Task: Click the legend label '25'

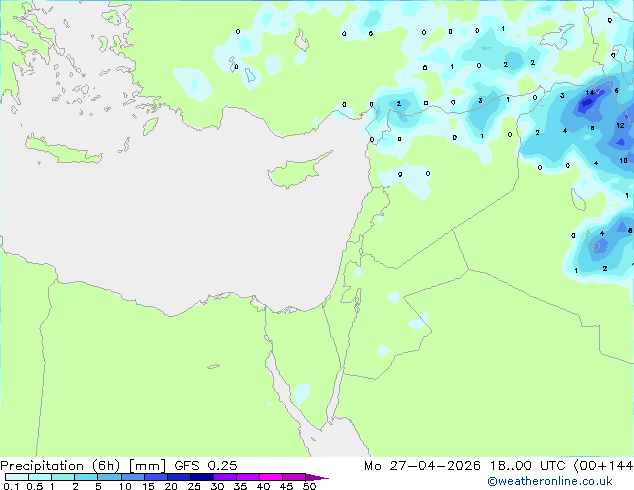Action: (x=194, y=486)
